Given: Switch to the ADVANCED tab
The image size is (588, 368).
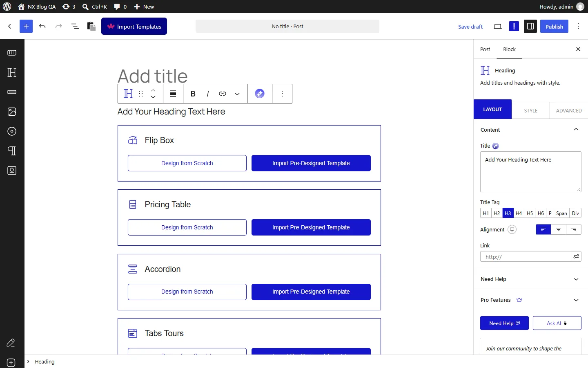Looking at the screenshot, I should pos(569,110).
